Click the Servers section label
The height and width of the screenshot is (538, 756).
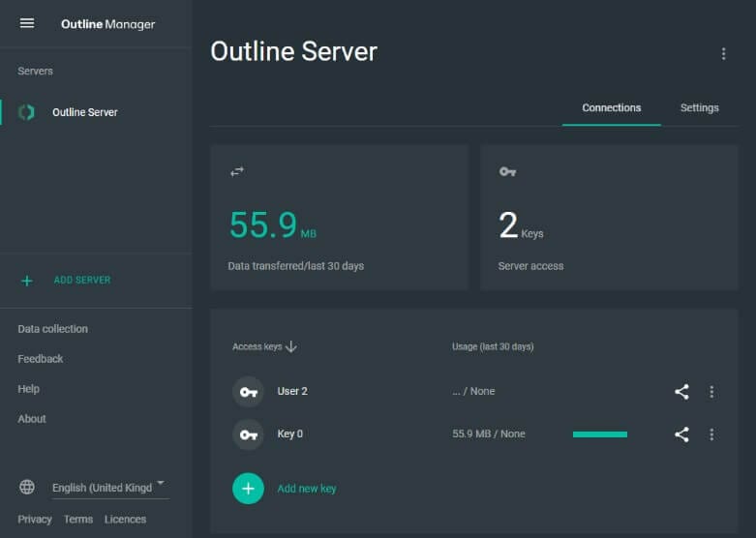(35, 71)
